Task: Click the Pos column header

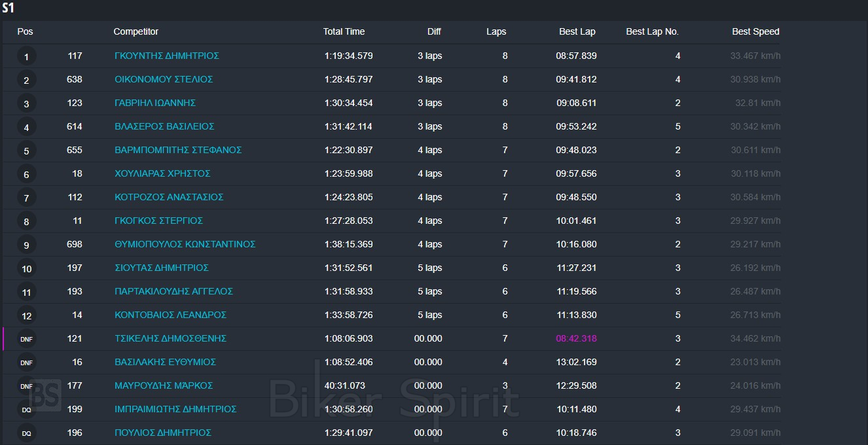Action: point(25,31)
